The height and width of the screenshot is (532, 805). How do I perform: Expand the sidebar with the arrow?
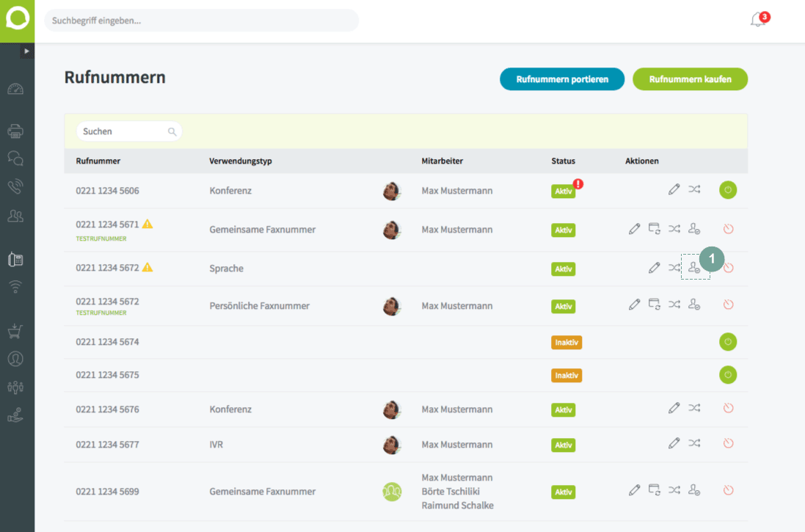[27, 51]
